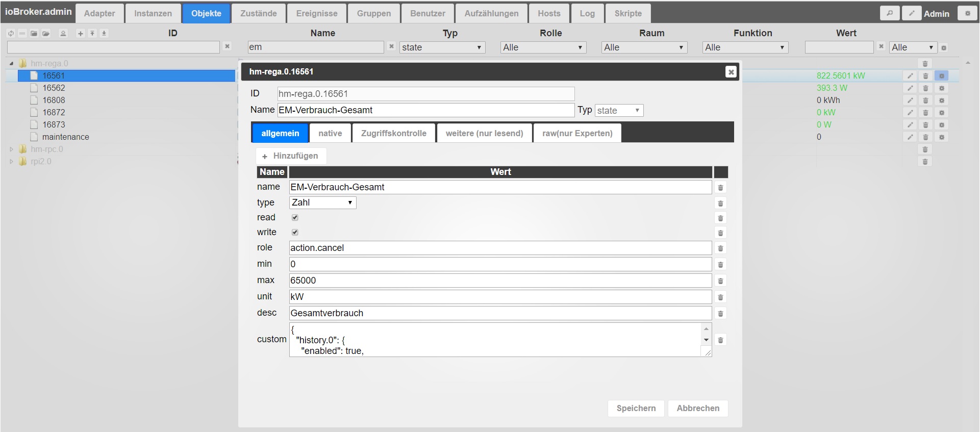Open the Rolle filter dropdown
The width and height of the screenshot is (980, 432).
(543, 47)
